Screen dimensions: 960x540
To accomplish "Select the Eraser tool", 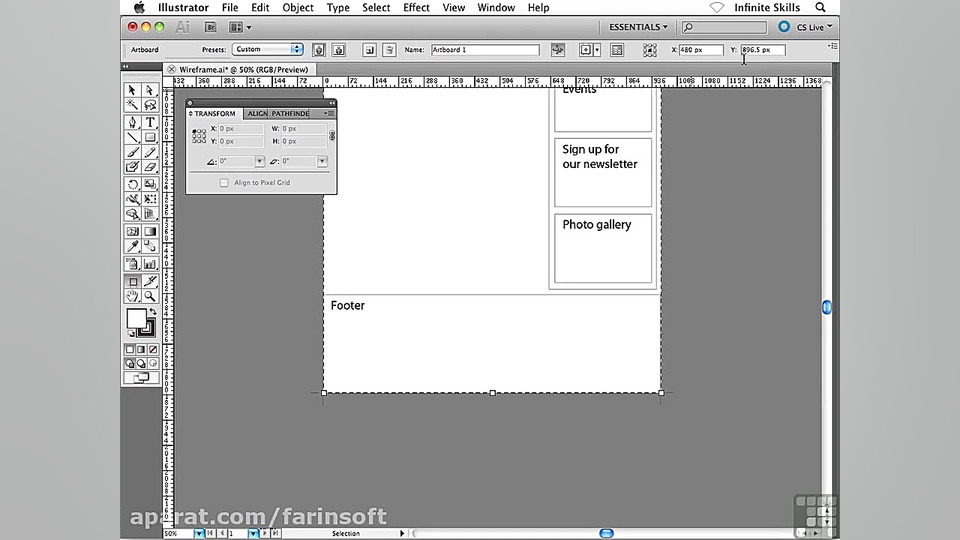I will (150, 167).
